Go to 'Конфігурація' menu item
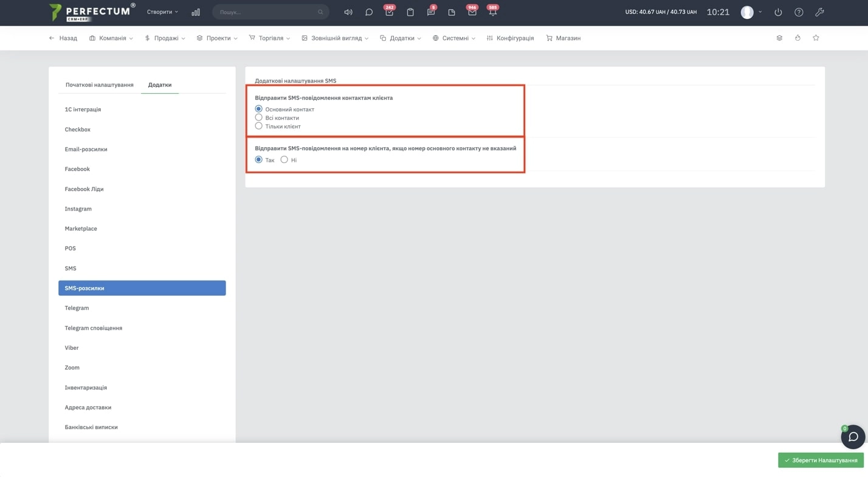This screenshot has width=868, height=477. pos(510,38)
